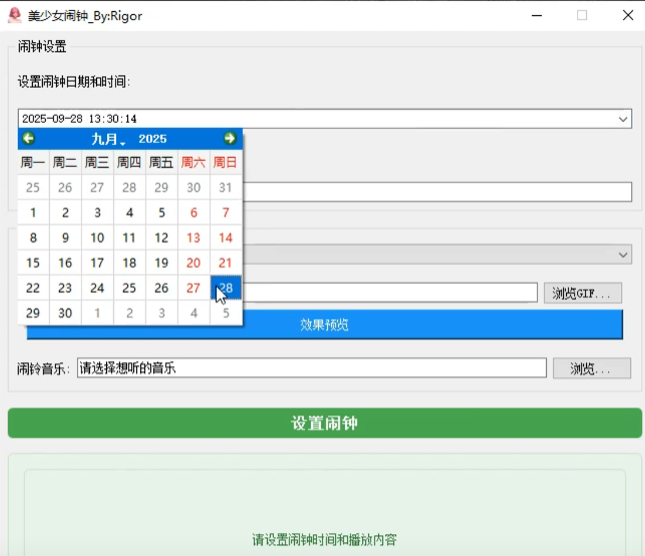Select September 17 in calendar

[97, 263]
